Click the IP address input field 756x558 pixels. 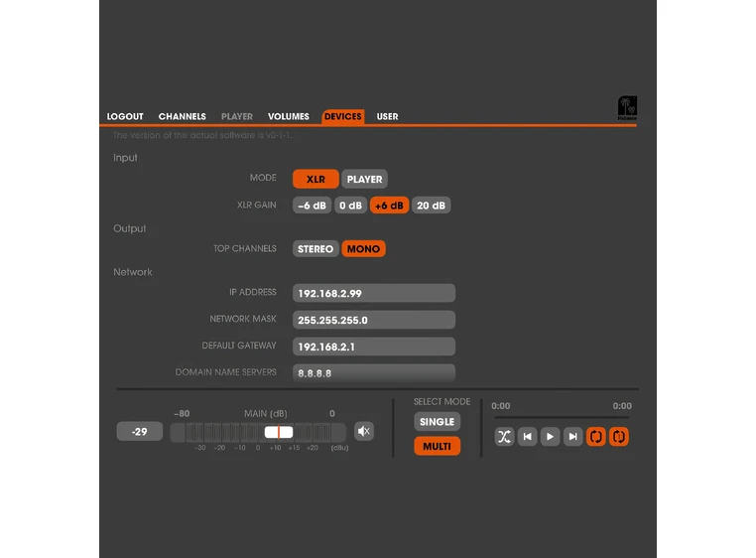point(374,293)
